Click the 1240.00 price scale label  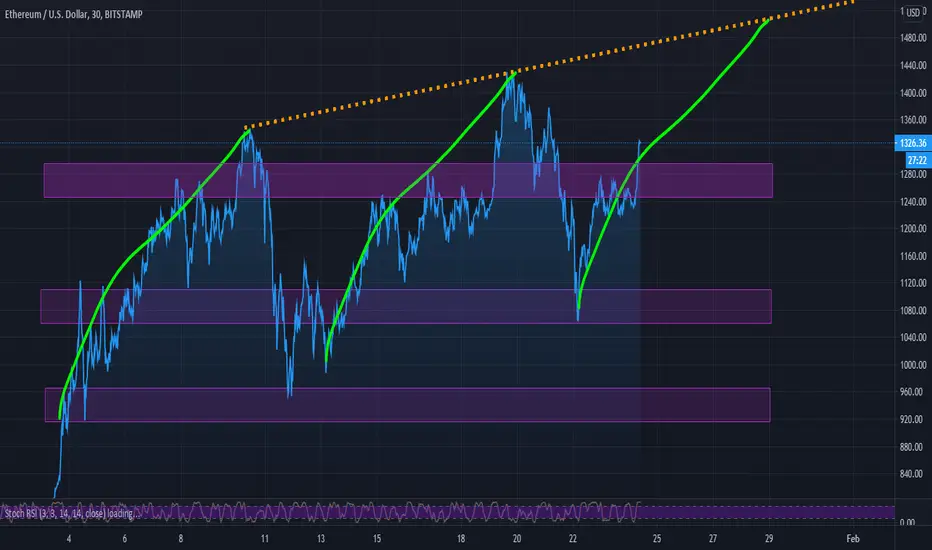(913, 202)
